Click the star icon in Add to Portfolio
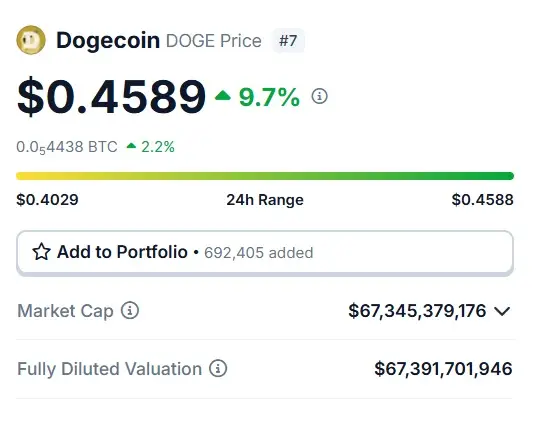The image size is (539, 429). tap(42, 252)
